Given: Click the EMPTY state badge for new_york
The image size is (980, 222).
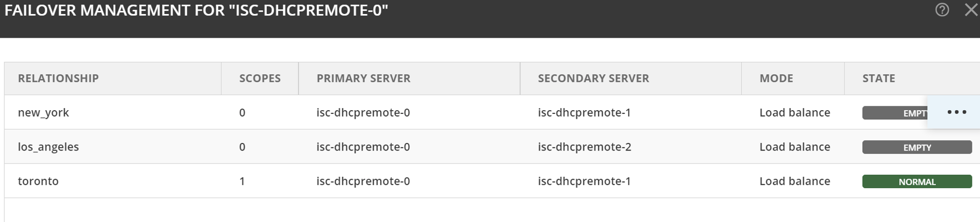Looking at the screenshot, I should [x=894, y=113].
